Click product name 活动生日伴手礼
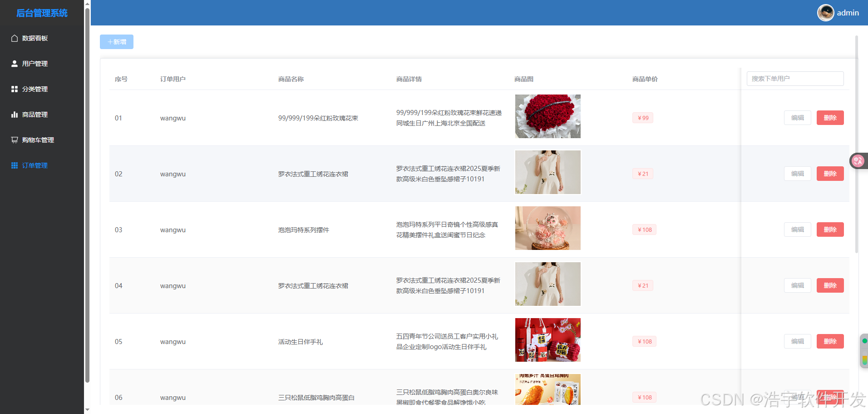 [x=301, y=342]
